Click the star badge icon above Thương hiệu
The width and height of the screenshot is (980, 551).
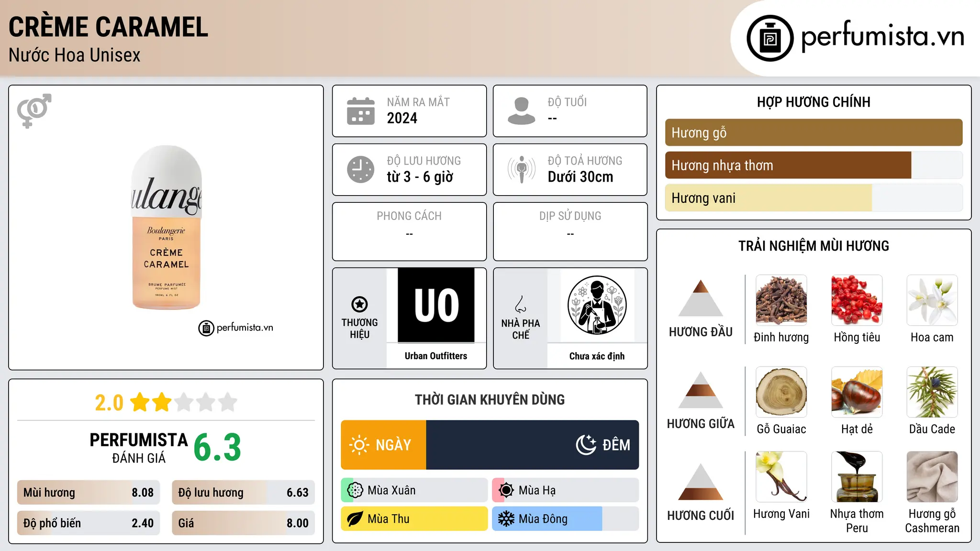[x=359, y=304]
